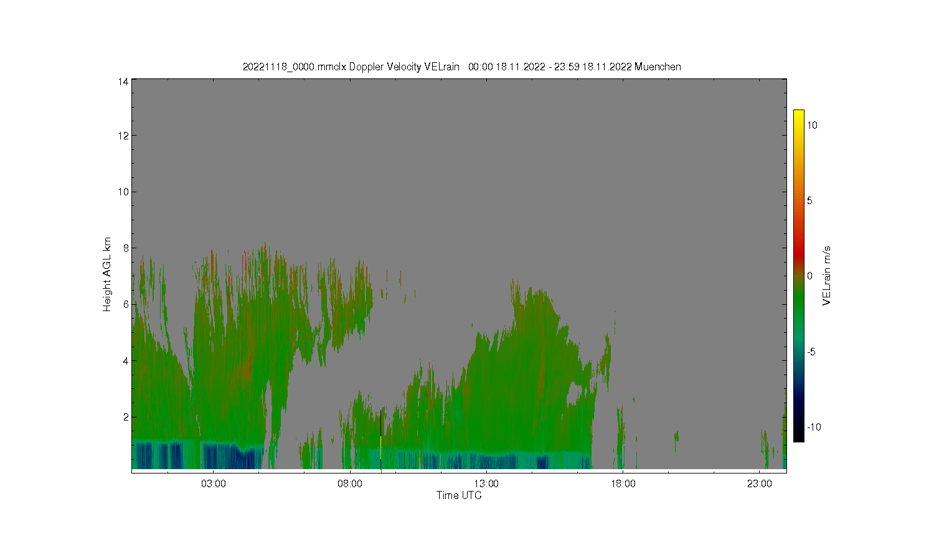Click the height axis label 10
This screenshot has width=934, height=560.
(x=123, y=192)
